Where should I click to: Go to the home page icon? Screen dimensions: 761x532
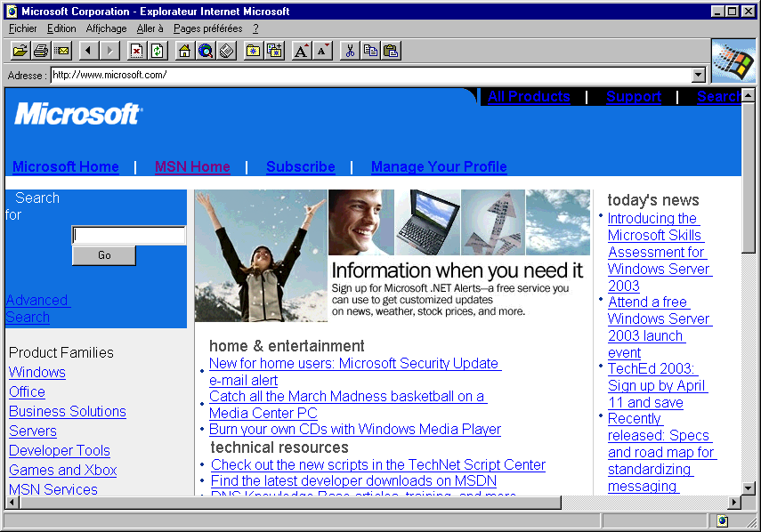pyautogui.click(x=184, y=51)
